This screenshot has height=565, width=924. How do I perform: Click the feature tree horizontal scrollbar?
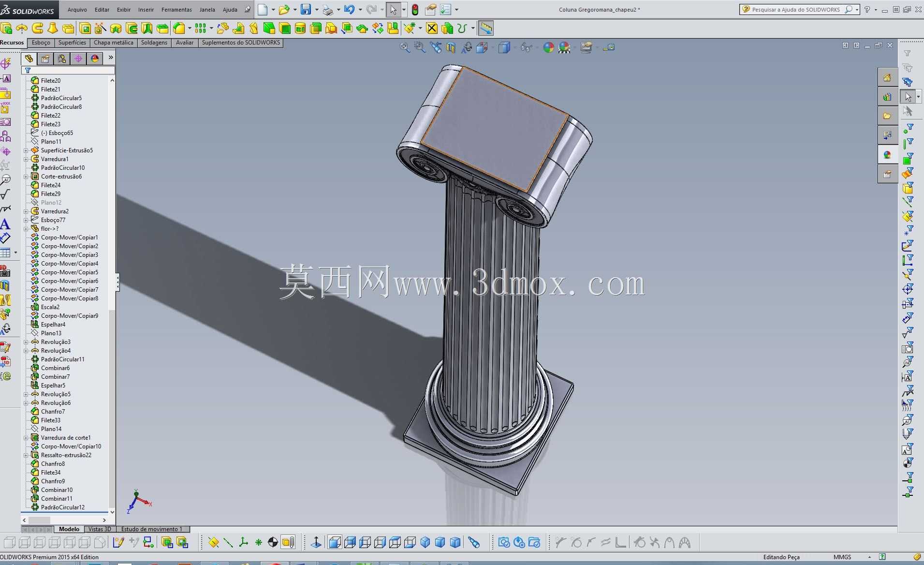pyautogui.click(x=65, y=520)
